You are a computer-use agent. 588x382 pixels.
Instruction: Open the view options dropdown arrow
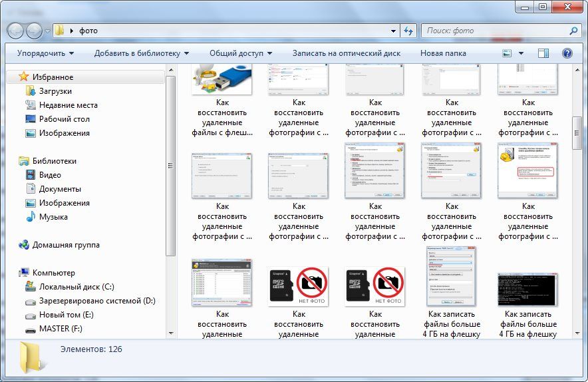tap(521, 53)
